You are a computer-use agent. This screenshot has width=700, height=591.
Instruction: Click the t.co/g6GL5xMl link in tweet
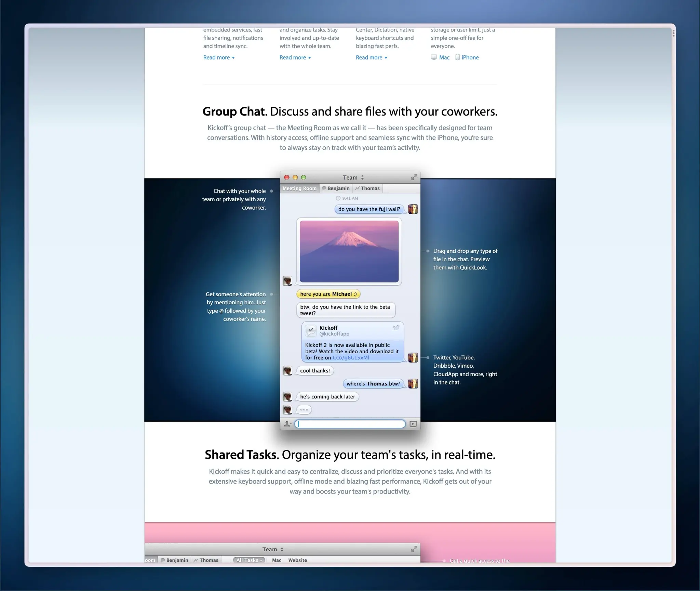(x=351, y=358)
